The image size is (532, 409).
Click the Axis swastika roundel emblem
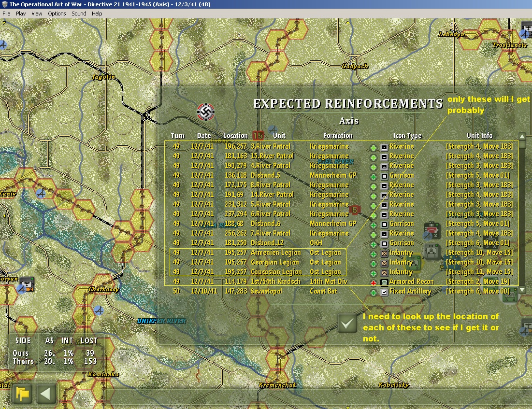coord(206,112)
